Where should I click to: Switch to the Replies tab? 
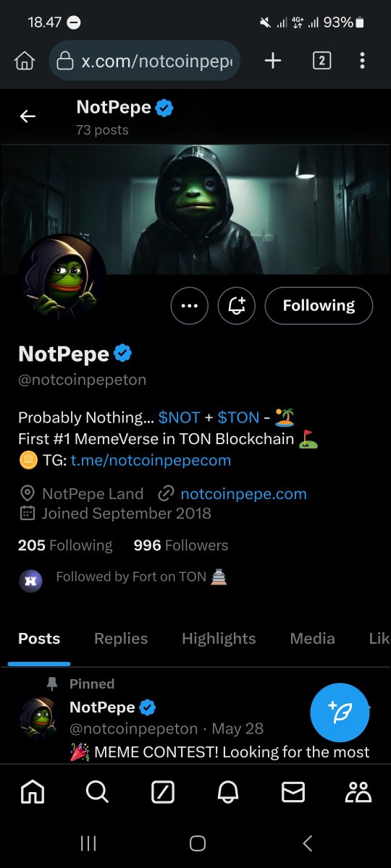pos(121,639)
